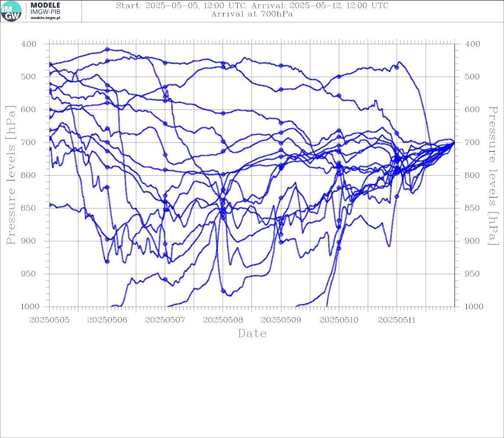Click the right axis 1000 pressure label
The image size is (504, 438).
click(474, 307)
